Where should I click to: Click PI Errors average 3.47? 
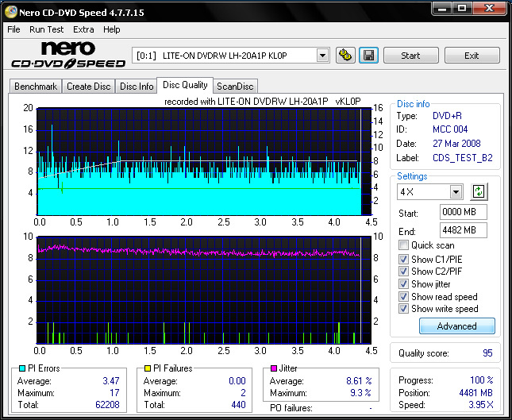point(111,381)
